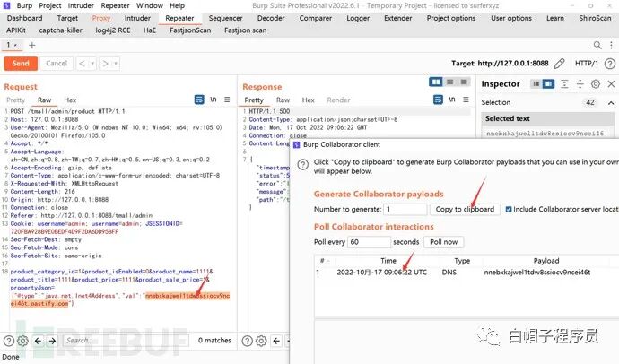Open request search help icon
This screenshot has height=364, width=619.
tap(9, 341)
